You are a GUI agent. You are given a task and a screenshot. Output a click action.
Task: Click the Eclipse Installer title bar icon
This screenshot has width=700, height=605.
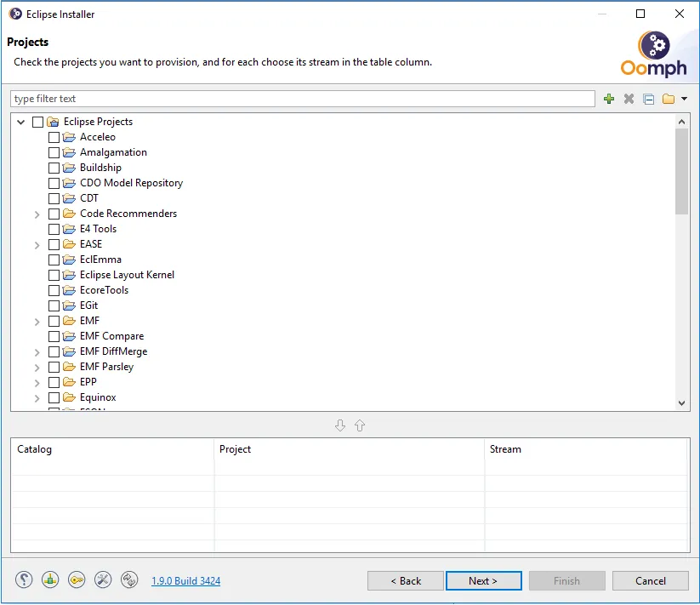15,14
